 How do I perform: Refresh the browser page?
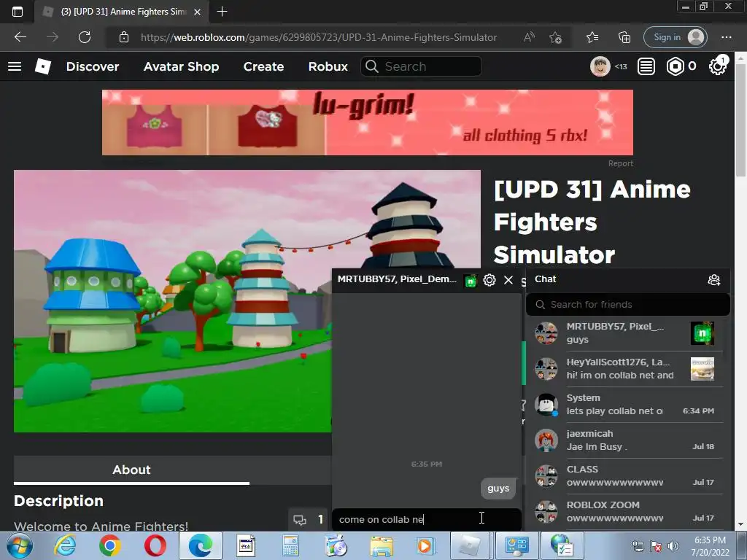(85, 37)
